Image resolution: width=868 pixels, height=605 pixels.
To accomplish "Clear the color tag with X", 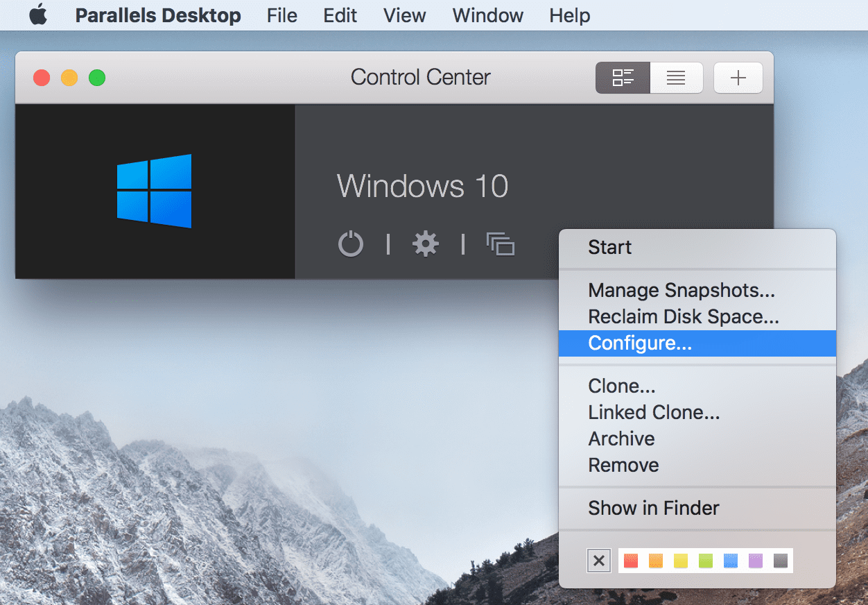I will (x=600, y=561).
